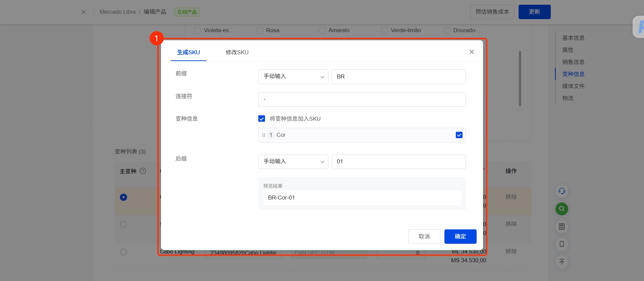Check the Dourado color checkbox
Viewport: 644px width, 281px height.
pos(447,30)
